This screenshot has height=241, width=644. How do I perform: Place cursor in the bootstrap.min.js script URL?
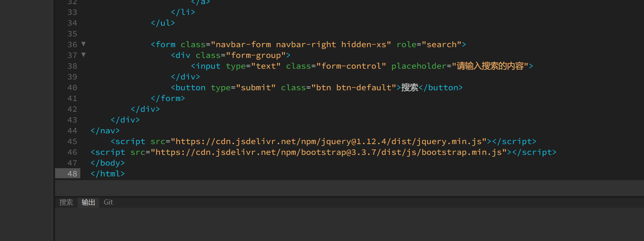329,152
